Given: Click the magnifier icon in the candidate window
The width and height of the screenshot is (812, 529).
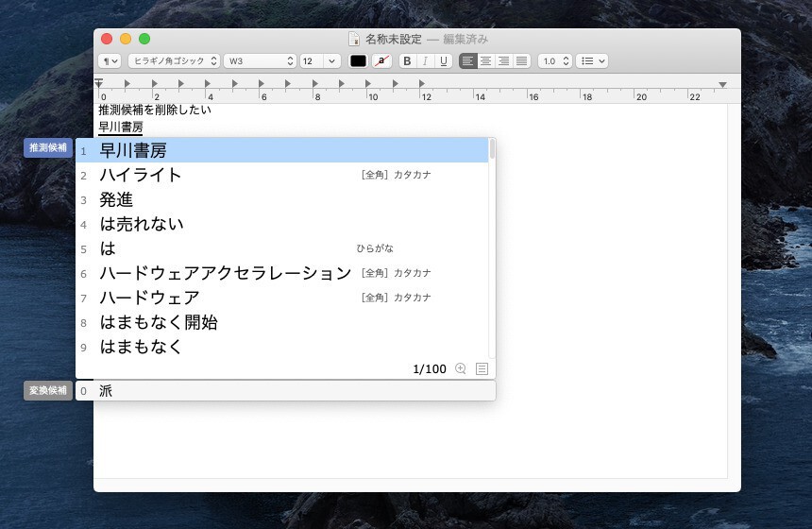Looking at the screenshot, I should pos(461,368).
